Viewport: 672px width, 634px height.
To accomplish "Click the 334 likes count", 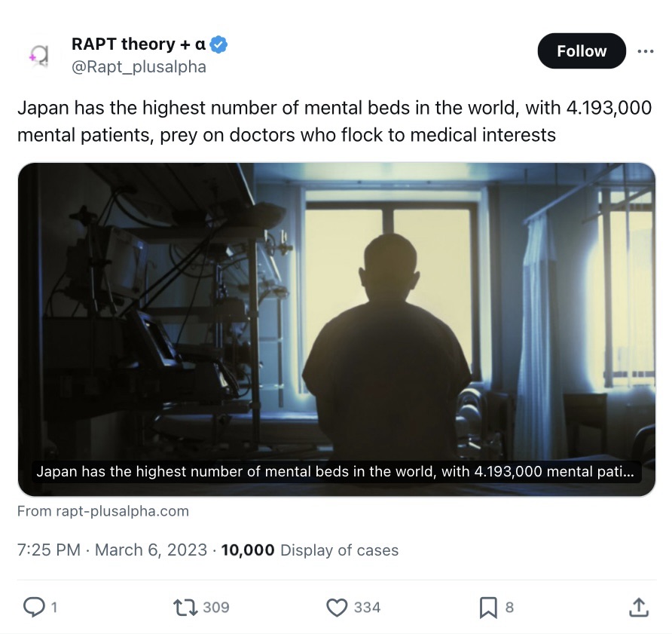I will pos(368,608).
